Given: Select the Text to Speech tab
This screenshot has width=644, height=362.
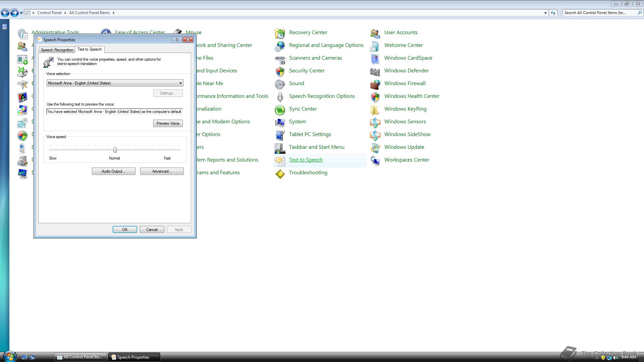Looking at the screenshot, I should tap(90, 49).
